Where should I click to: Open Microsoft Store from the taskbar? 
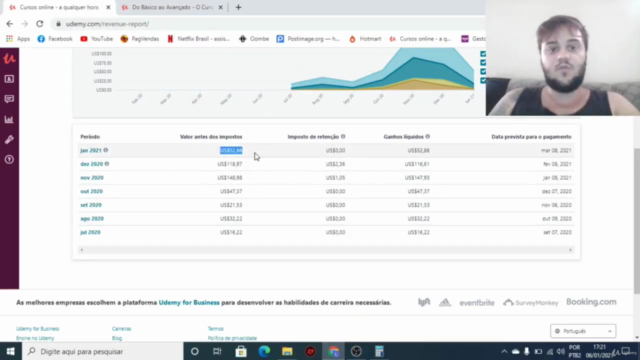pos(241,351)
